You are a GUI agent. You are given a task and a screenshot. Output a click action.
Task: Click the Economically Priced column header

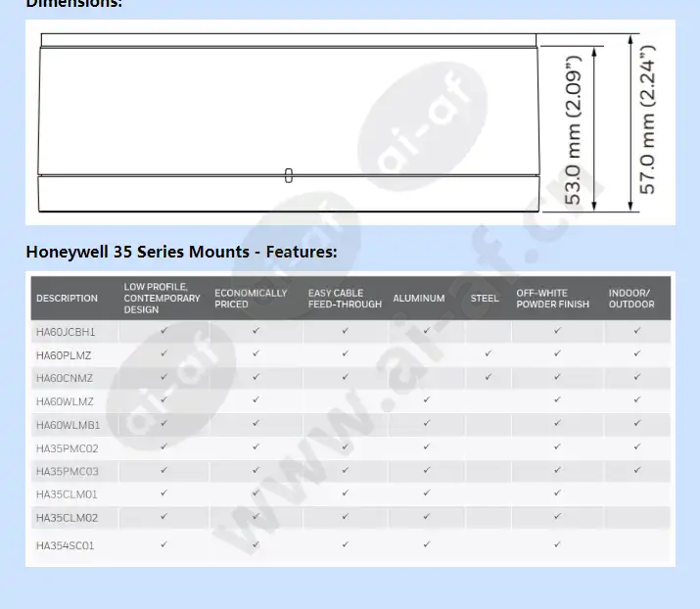[251, 299]
